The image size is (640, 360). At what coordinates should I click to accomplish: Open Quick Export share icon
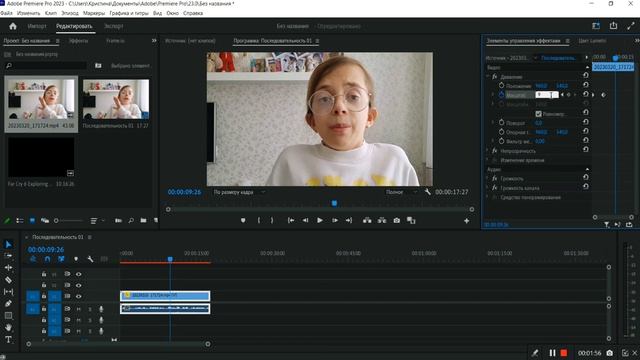point(613,26)
